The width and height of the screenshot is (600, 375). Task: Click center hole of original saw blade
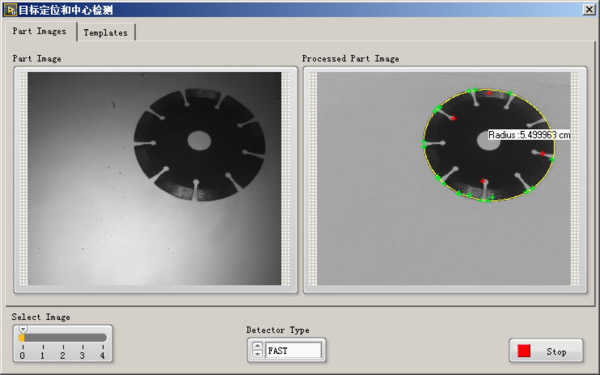[199, 140]
